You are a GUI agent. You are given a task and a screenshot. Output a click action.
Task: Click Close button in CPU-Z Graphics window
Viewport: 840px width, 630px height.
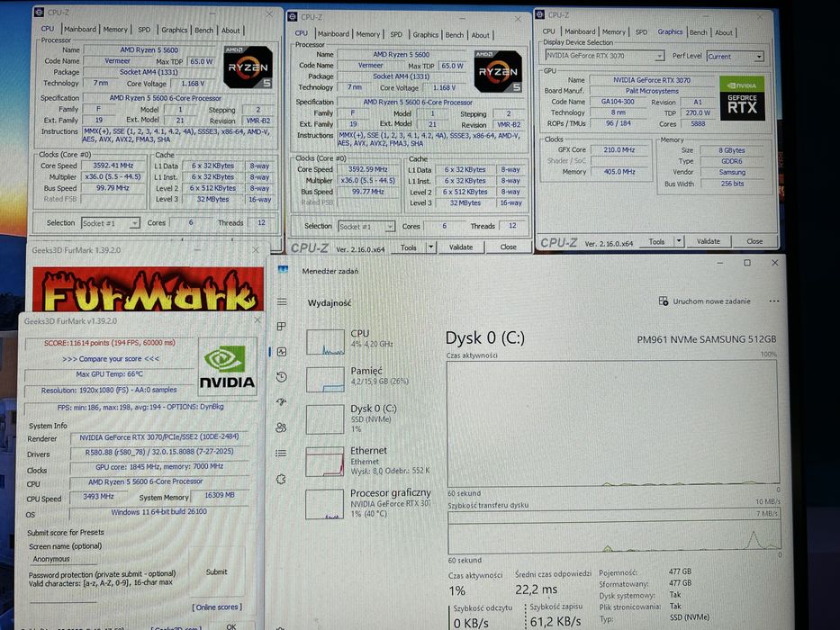[x=754, y=241]
